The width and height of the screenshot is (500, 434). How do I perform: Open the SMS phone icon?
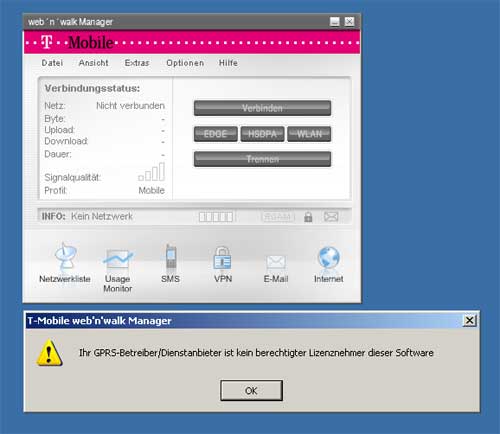click(171, 256)
